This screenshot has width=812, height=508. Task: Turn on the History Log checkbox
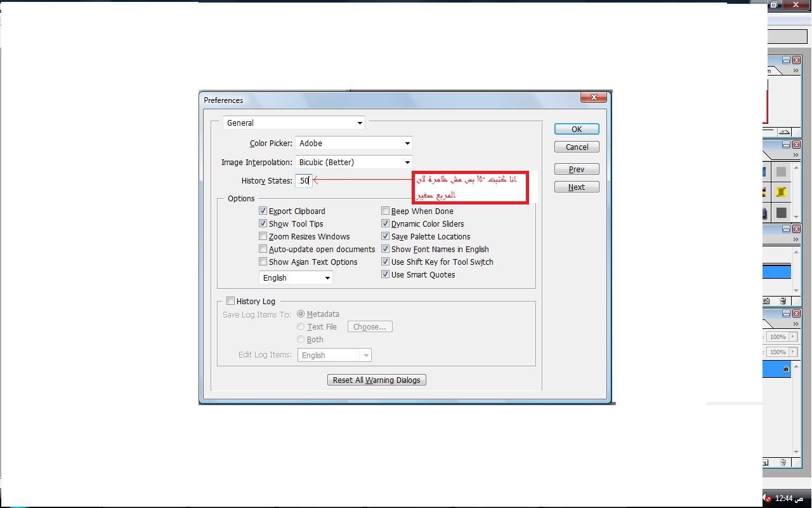coord(231,301)
